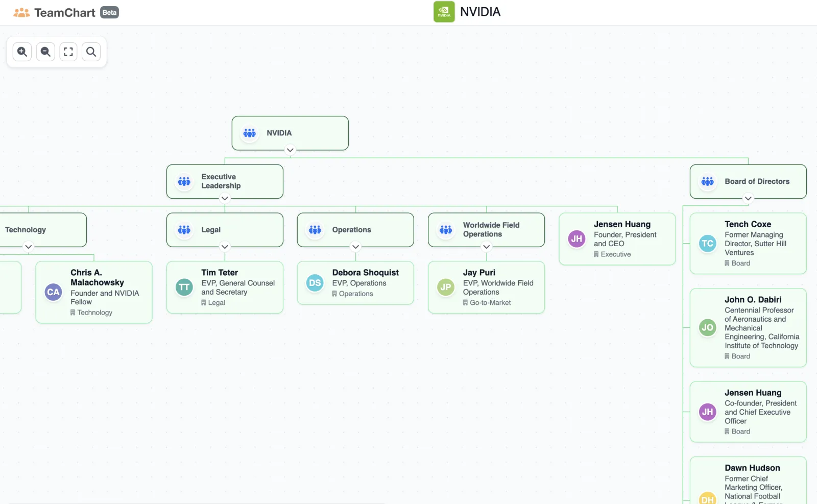Click the Go-to-Market tag on Jay Puri
This screenshot has width=817, height=504.
487,303
